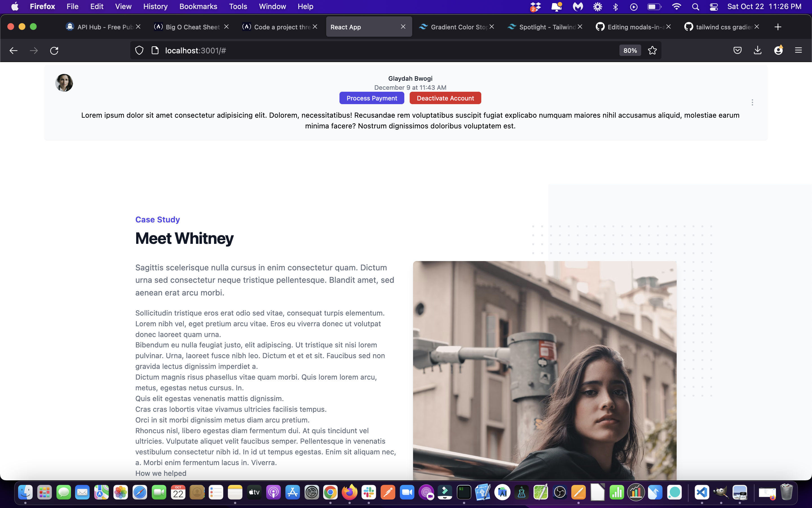The image size is (812, 508).
Task: Open OBS from the dock
Action: pyautogui.click(x=560, y=492)
